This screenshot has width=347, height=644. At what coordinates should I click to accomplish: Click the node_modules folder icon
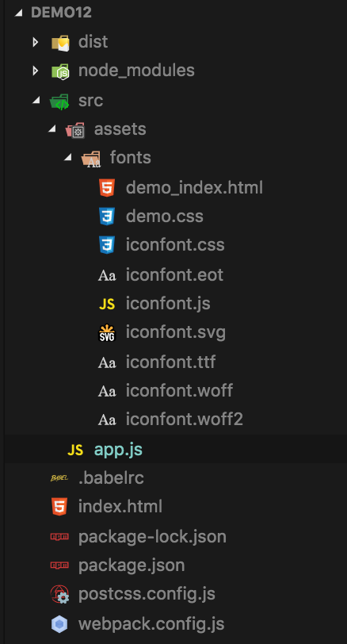[x=60, y=71]
